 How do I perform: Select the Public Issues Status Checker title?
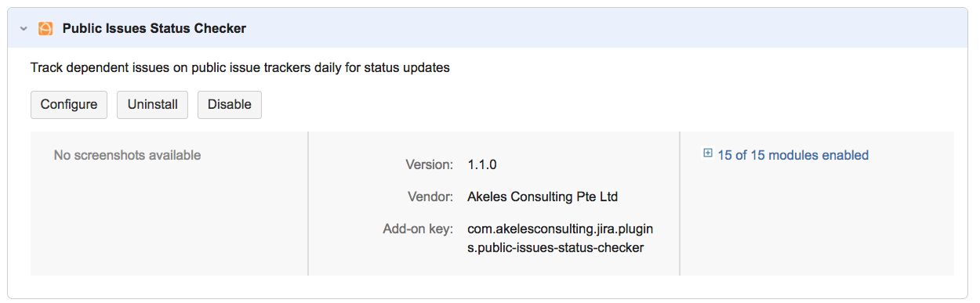pos(154,28)
